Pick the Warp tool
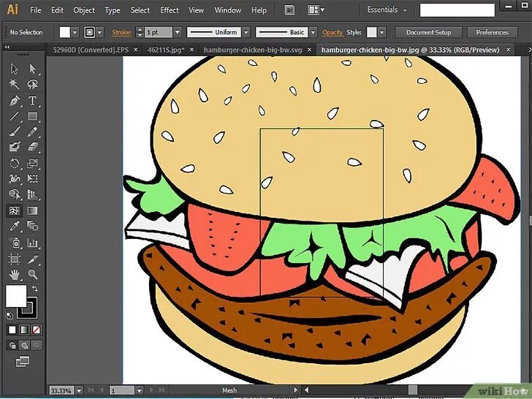This screenshot has height=399, width=532. pos(15,178)
